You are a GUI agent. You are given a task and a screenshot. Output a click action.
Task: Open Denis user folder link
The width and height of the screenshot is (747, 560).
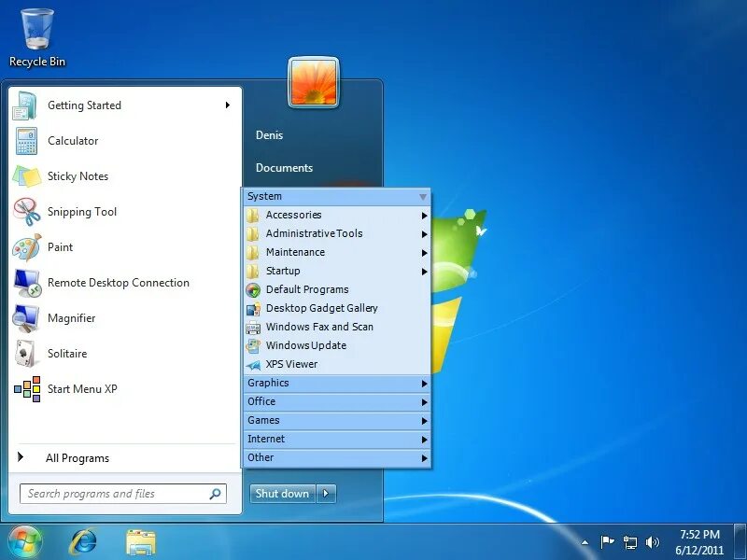269,135
